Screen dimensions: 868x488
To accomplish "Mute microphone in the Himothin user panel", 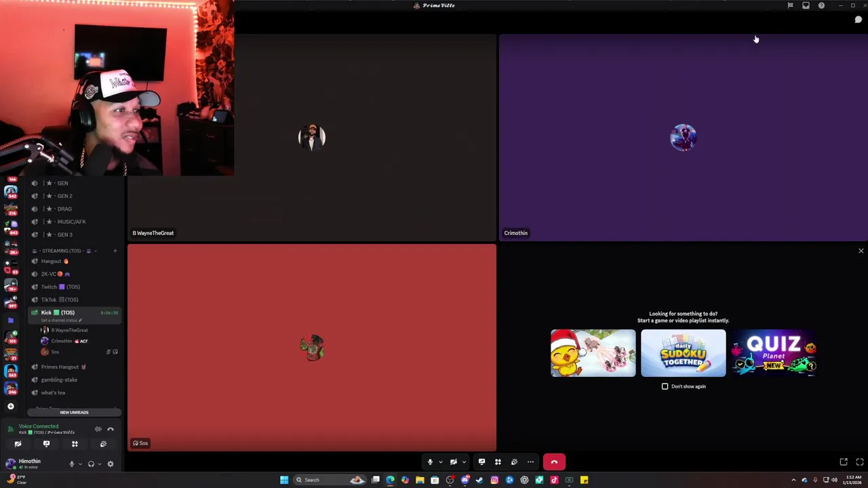I will click(x=71, y=464).
